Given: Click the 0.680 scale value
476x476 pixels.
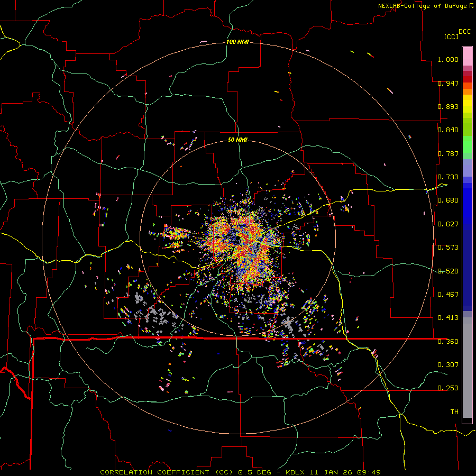Looking at the screenshot, I should point(448,200).
